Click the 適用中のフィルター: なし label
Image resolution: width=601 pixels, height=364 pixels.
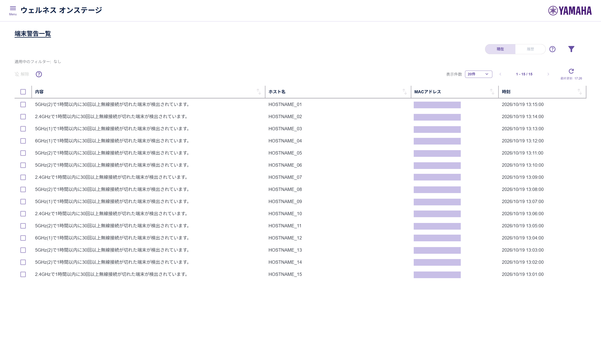point(38,62)
